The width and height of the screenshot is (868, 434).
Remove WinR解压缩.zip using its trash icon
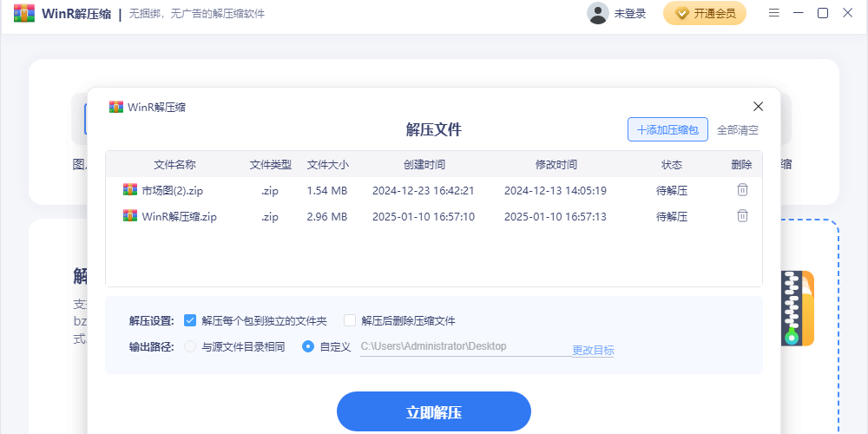tap(742, 215)
